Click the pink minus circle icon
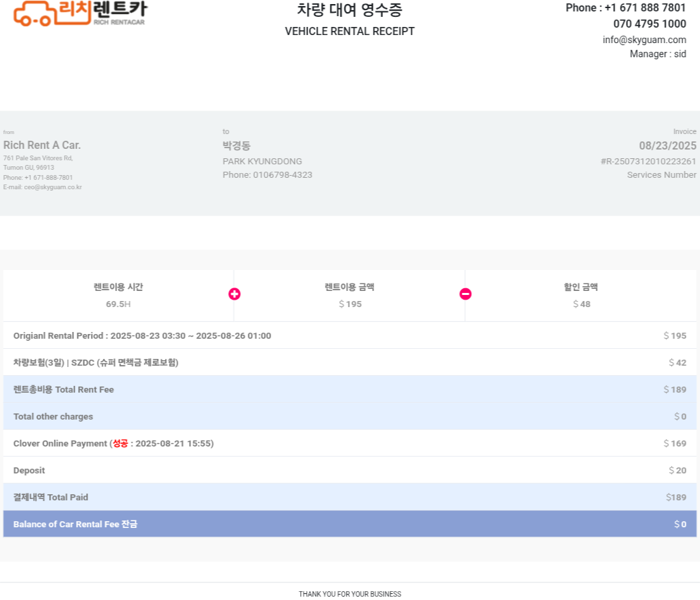This screenshot has width=700, height=600. [x=466, y=294]
